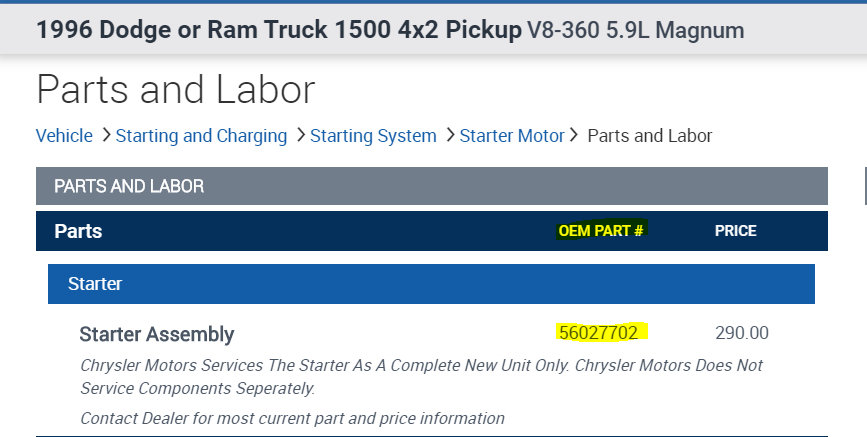Navigate to the Starter Motor breadcrumb

coord(512,136)
